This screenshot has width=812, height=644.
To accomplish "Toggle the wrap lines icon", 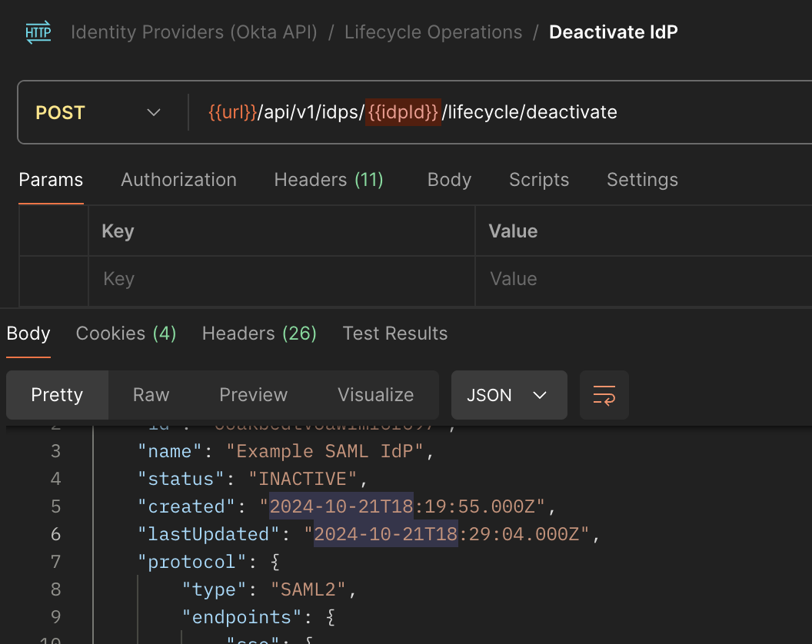I will pos(604,395).
